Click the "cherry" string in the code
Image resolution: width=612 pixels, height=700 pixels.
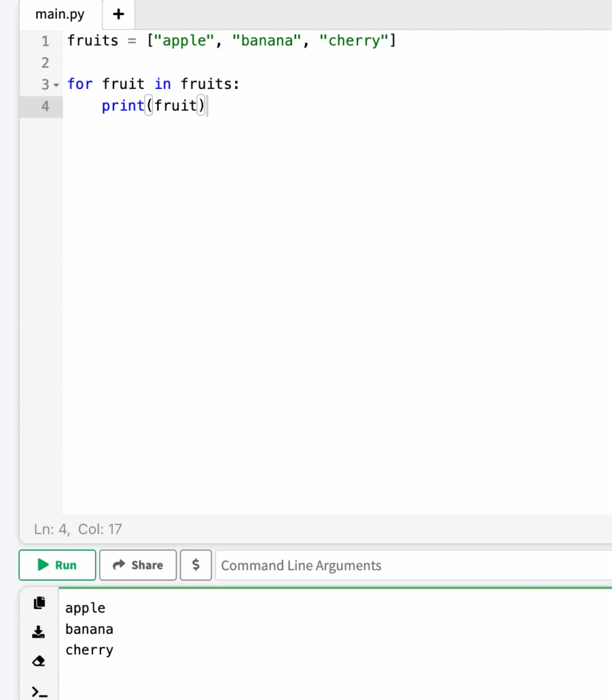(x=354, y=42)
